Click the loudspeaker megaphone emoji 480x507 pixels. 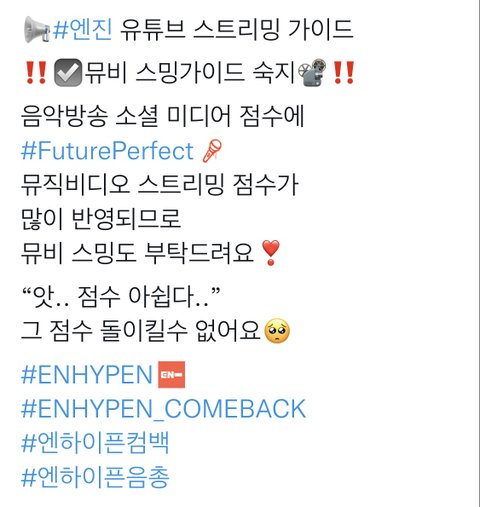point(37,29)
